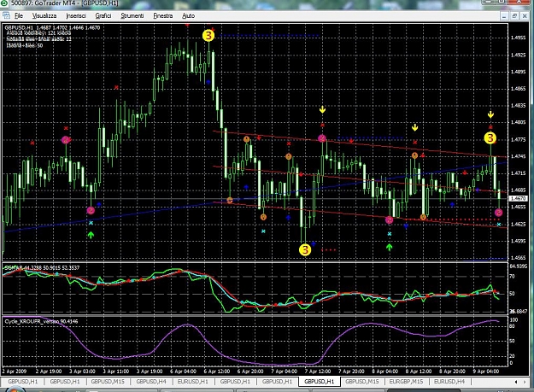Open the Aiuto help menu
The height and width of the screenshot is (392, 534).
pos(188,15)
